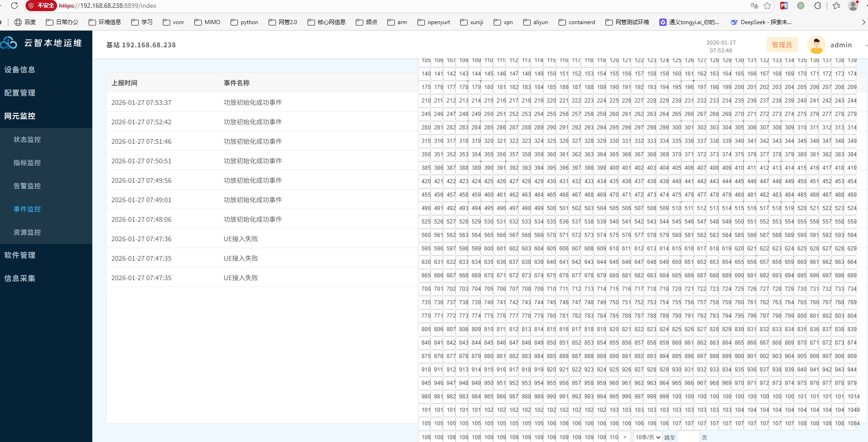Open the browser extensions puzzle icon
This screenshot has width=868, height=442.
tap(817, 6)
